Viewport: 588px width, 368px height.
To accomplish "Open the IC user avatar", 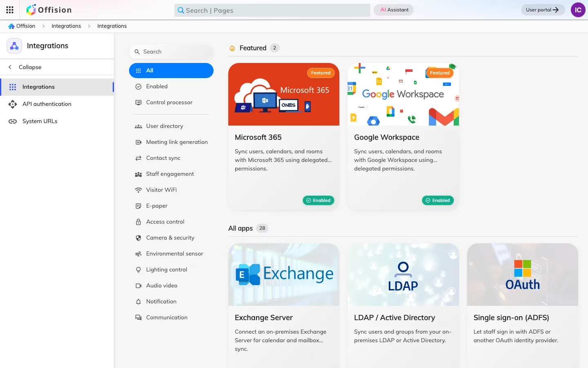I will click(x=578, y=10).
